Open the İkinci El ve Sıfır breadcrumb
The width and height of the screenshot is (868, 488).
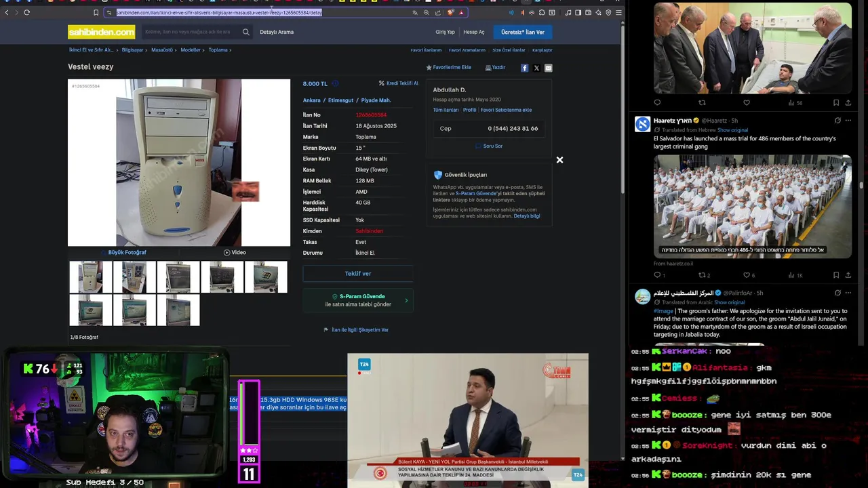[x=91, y=50]
